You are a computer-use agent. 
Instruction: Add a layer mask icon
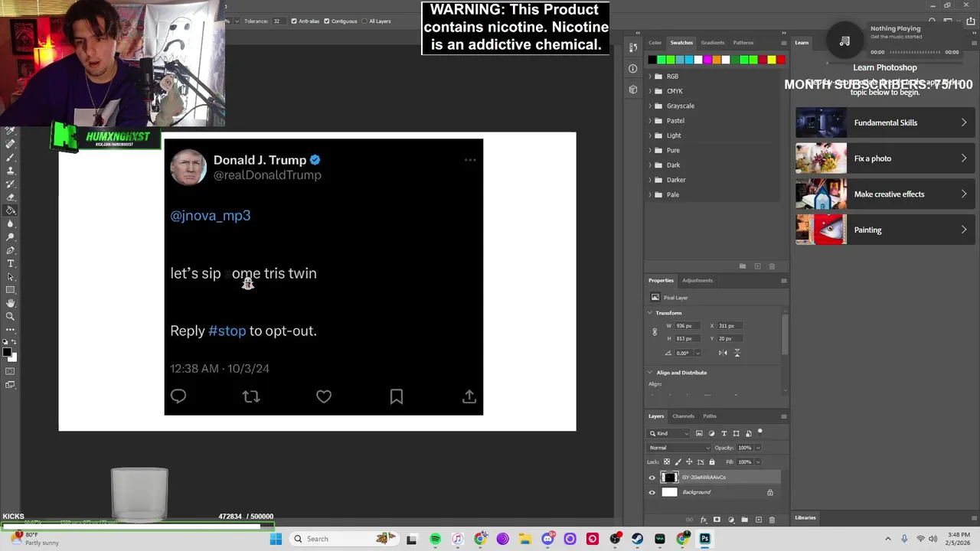tap(717, 520)
